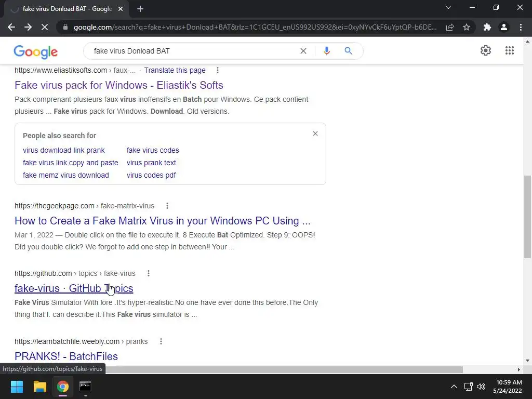Viewport: 532px width, 399px height.
Task: Clear the search query text
Action: pos(303,51)
